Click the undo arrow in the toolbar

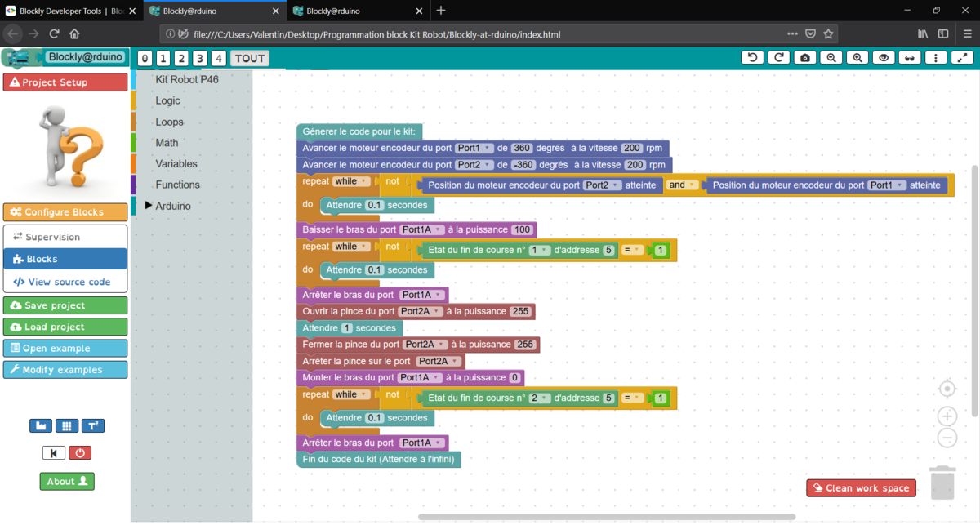click(752, 58)
